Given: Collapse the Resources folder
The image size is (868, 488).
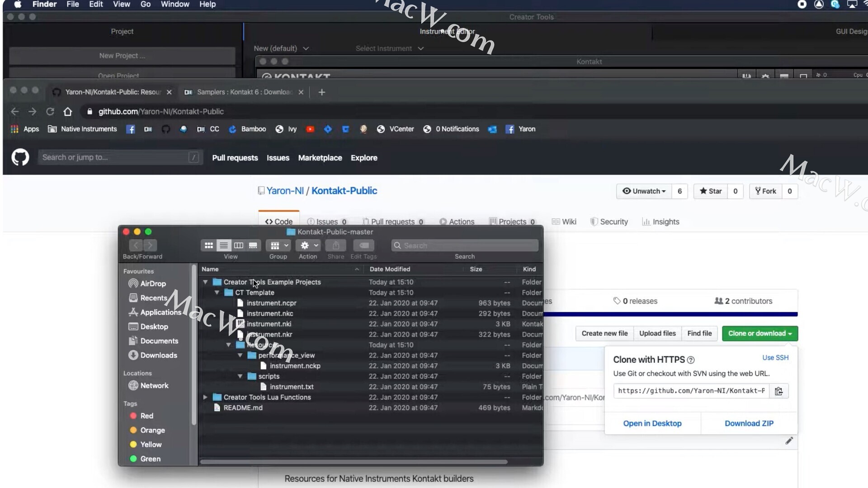Looking at the screenshot, I should click(228, 345).
